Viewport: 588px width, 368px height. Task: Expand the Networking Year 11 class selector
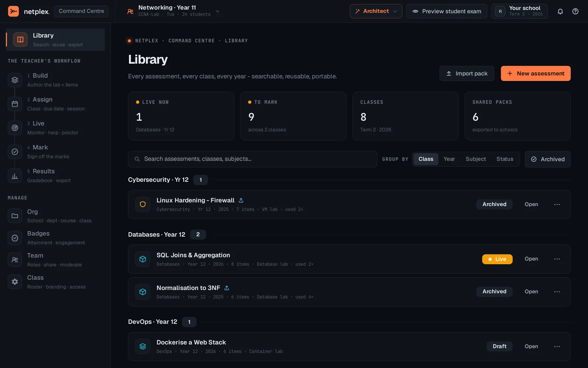[x=173, y=11]
